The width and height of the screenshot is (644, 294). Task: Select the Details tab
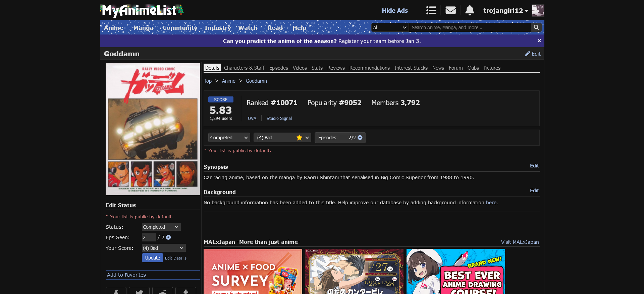(x=212, y=68)
